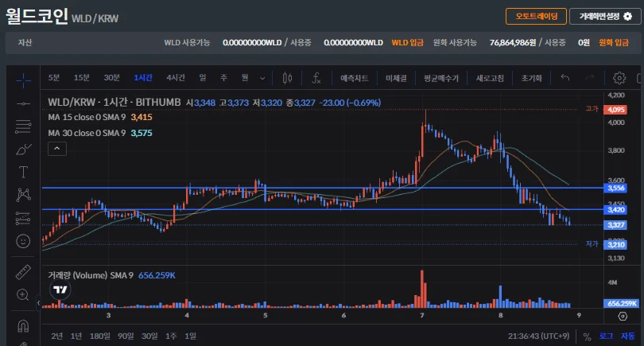
Task: Set chart range to 30일
Action: [149, 336]
